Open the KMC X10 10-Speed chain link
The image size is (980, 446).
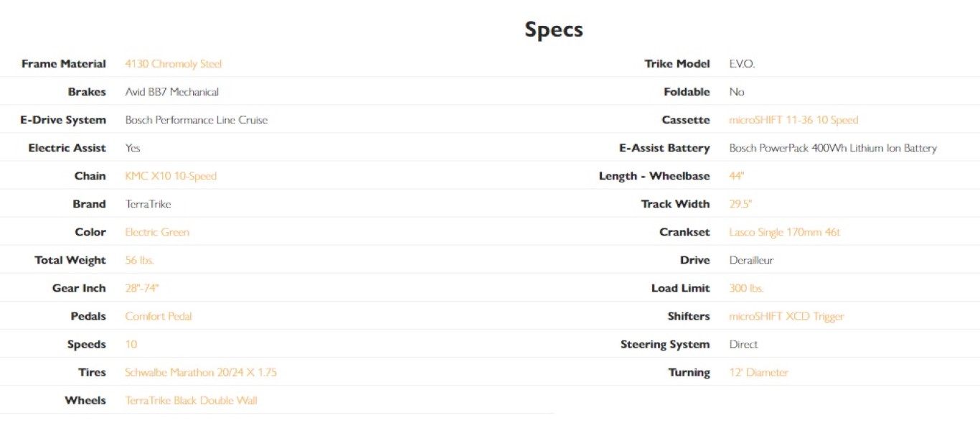click(x=171, y=176)
